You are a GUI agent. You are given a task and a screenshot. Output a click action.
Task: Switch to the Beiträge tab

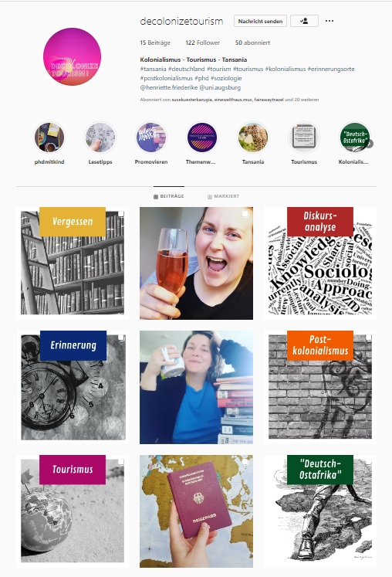click(169, 196)
